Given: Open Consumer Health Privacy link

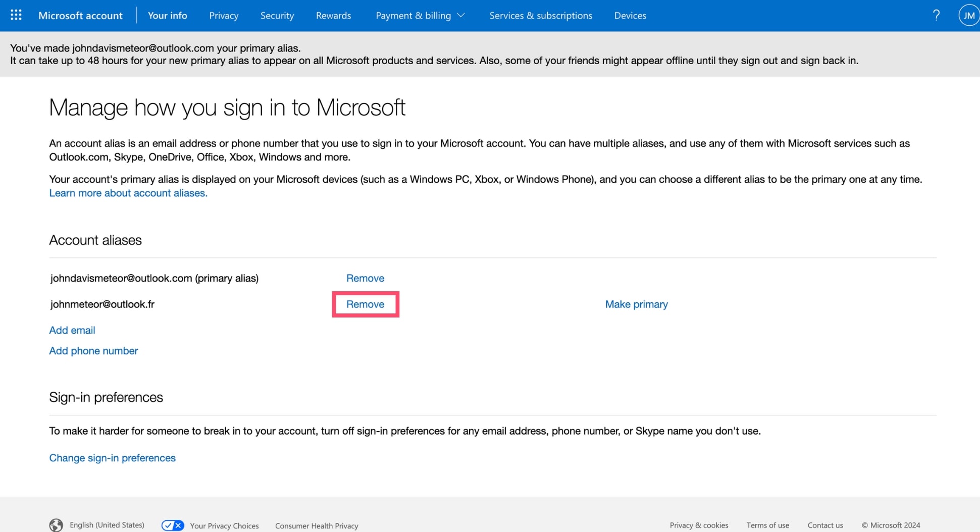Looking at the screenshot, I should (317, 525).
